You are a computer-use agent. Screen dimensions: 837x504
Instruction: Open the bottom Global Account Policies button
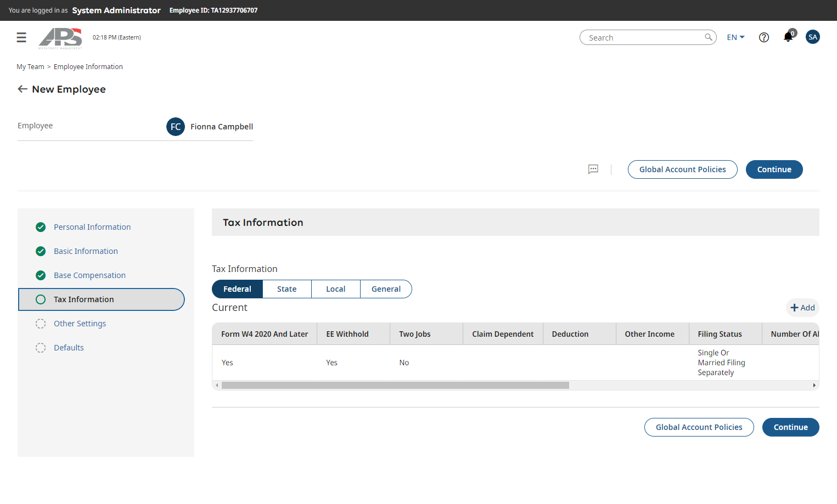[x=699, y=427]
